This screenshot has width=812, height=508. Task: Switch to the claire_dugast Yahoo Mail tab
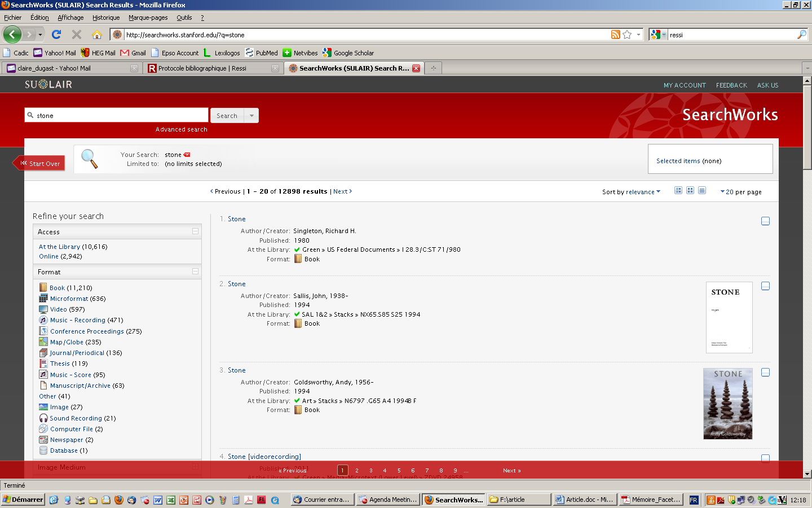(72, 68)
